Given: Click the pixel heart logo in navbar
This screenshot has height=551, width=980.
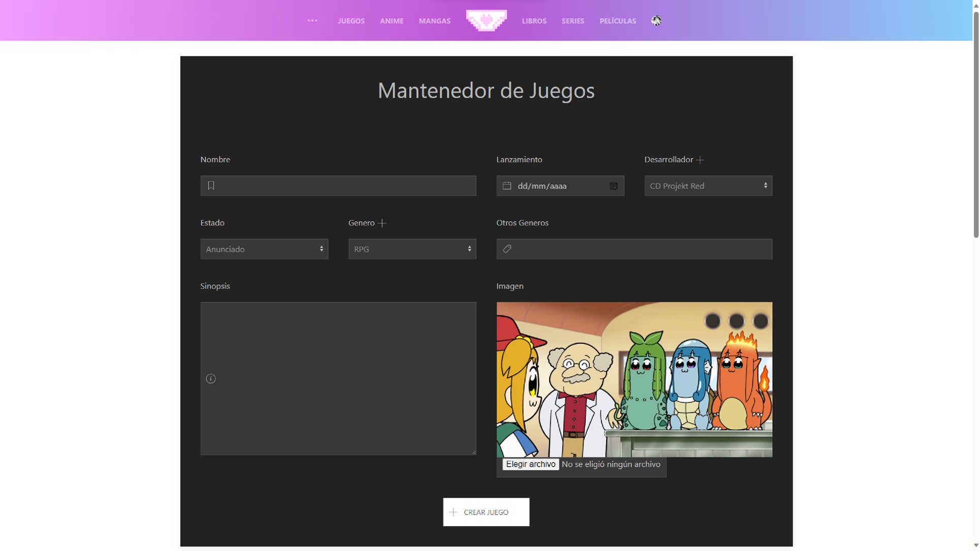Looking at the screenshot, I should pos(486,20).
